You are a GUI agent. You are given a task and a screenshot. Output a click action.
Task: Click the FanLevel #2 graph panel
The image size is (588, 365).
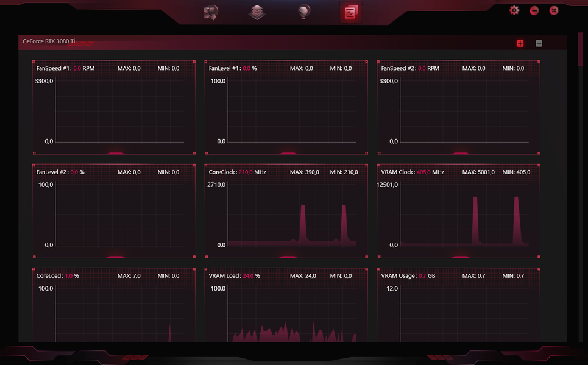pyautogui.click(x=114, y=211)
